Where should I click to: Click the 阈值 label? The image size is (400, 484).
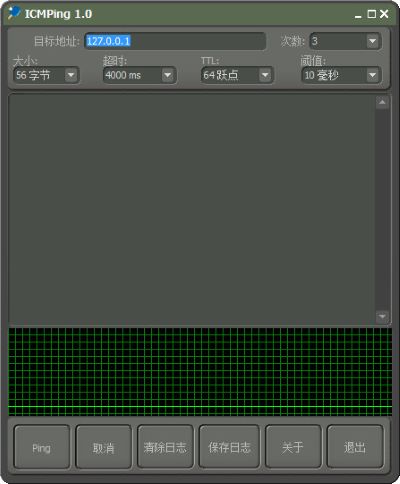tap(313, 61)
